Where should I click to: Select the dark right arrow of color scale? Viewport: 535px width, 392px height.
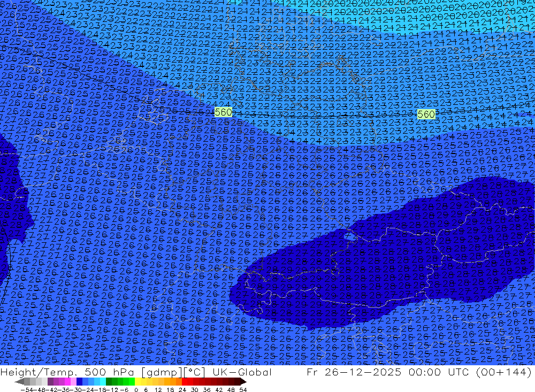click(x=243, y=382)
